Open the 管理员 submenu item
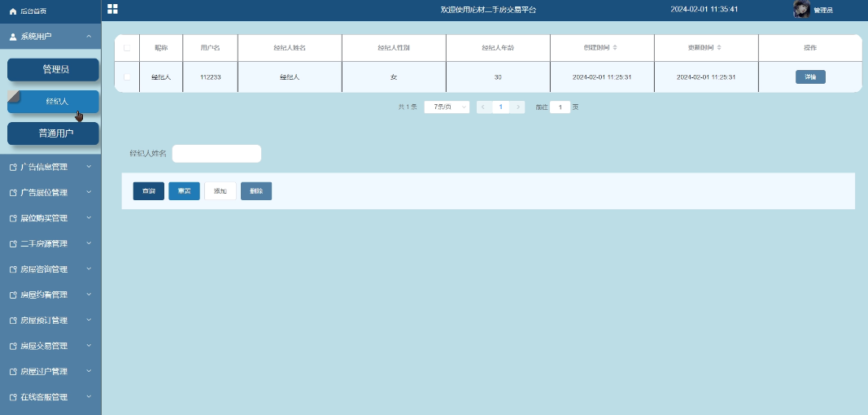The height and width of the screenshot is (415, 868). tap(53, 70)
